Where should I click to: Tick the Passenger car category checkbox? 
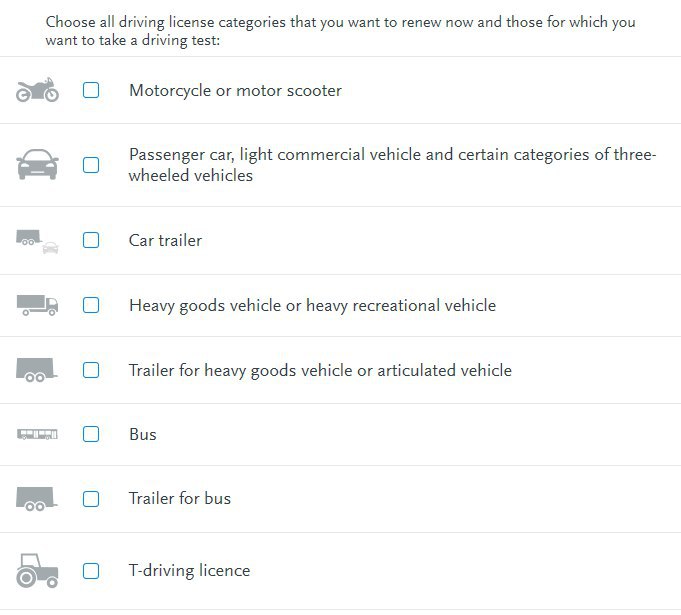click(91, 165)
